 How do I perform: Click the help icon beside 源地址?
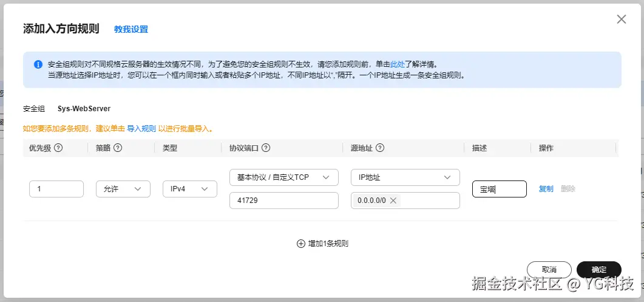point(380,148)
